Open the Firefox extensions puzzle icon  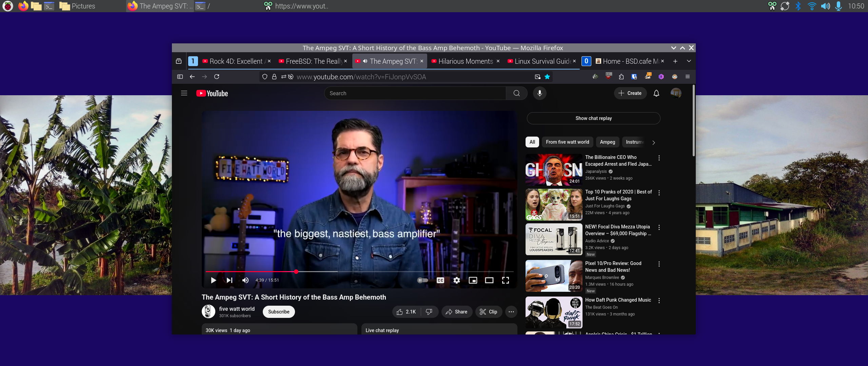(x=621, y=77)
